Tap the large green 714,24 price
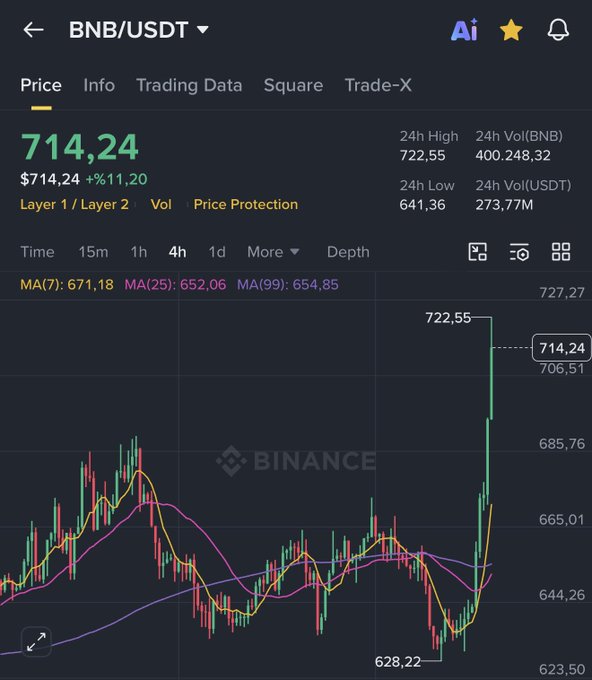Screen dimensions: 592x680 tap(79, 147)
